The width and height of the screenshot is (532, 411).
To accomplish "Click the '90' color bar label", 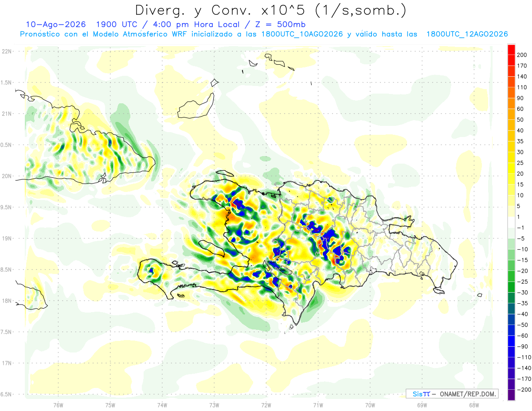I will [520, 98].
